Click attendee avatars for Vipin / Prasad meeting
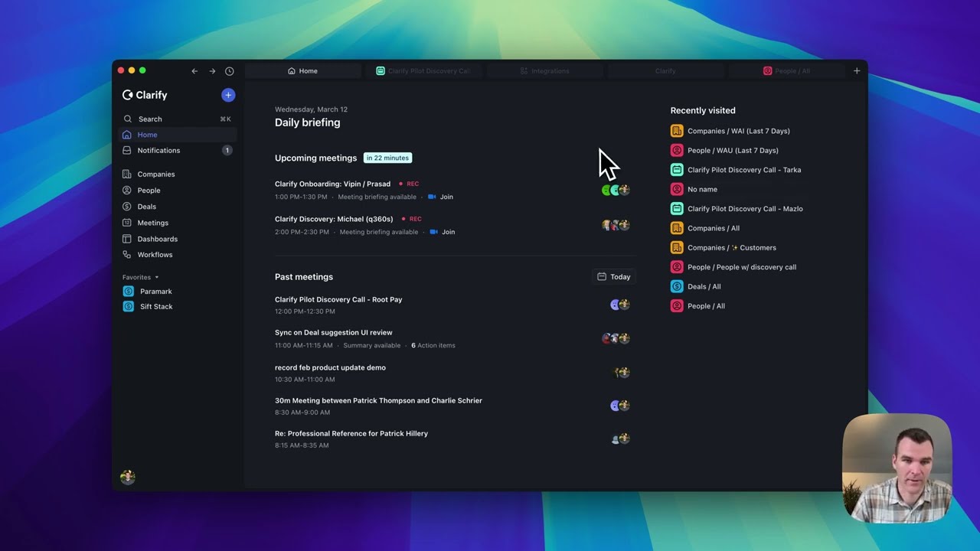 [x=616, y=191]
